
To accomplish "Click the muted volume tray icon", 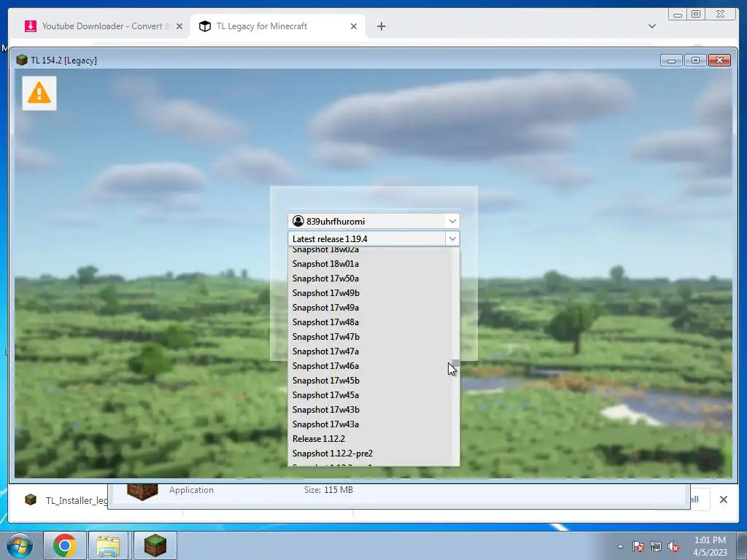I will point(673,546).
